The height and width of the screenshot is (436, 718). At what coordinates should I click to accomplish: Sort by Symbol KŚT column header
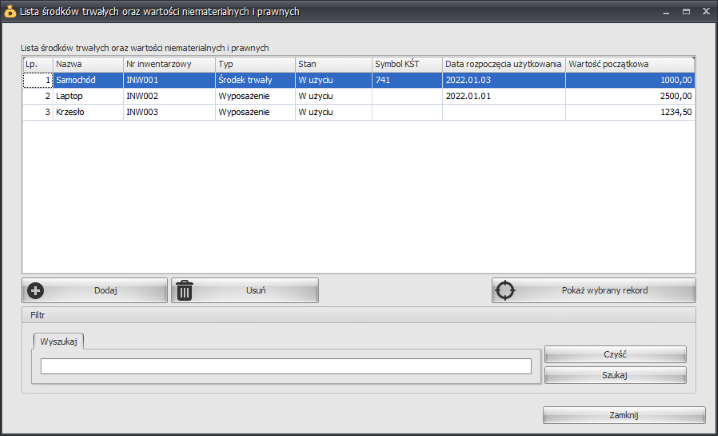407,64
